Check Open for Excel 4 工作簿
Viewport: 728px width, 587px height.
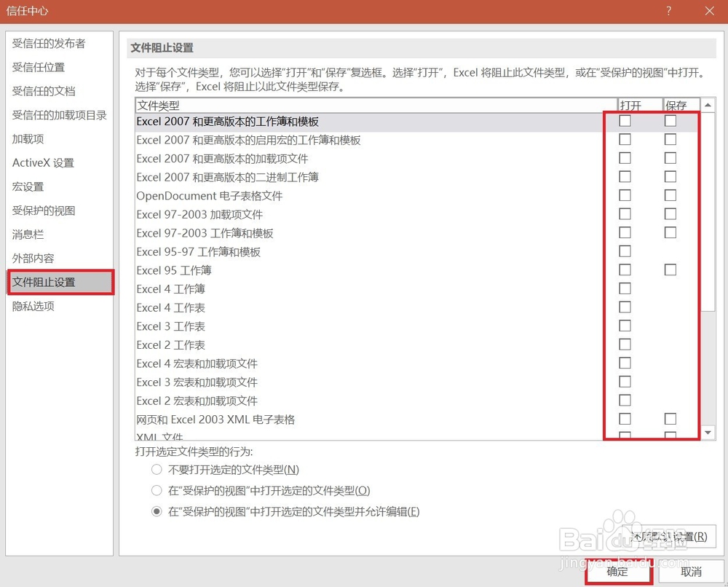tap(625, 288)
